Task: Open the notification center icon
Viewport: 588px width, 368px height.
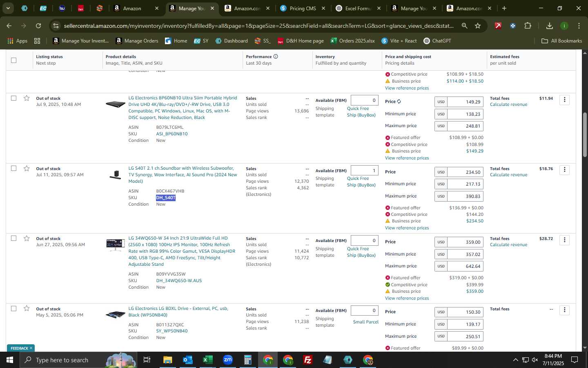Action: point(575,360)
